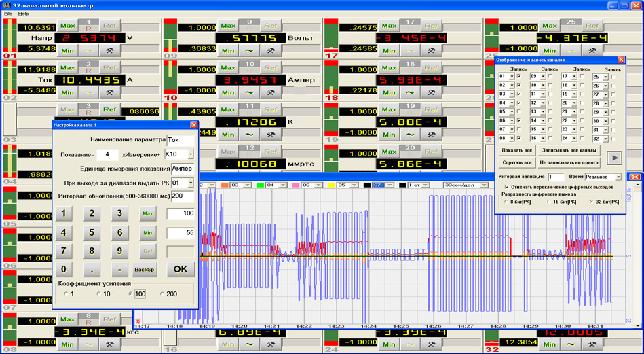Open settings tools icon for channel 17
Viewport: 644px width, 354px height.
click(x=431, y=51)
